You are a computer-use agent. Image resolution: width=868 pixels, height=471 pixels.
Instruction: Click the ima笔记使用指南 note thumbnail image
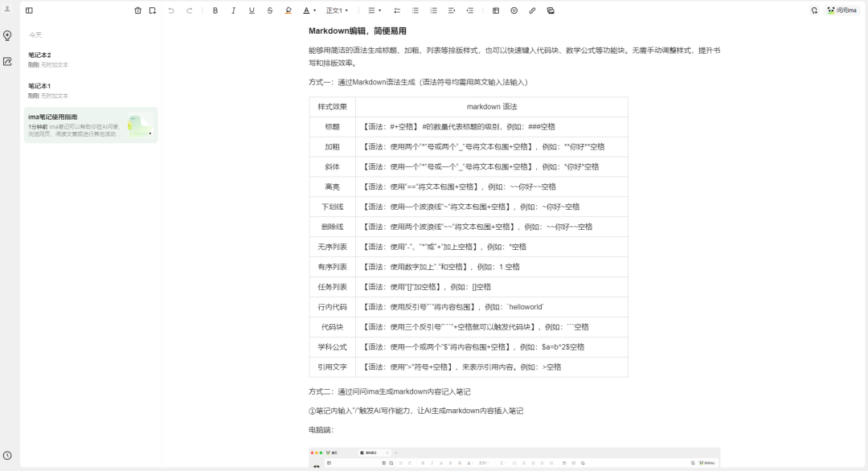tap(140, 125)
